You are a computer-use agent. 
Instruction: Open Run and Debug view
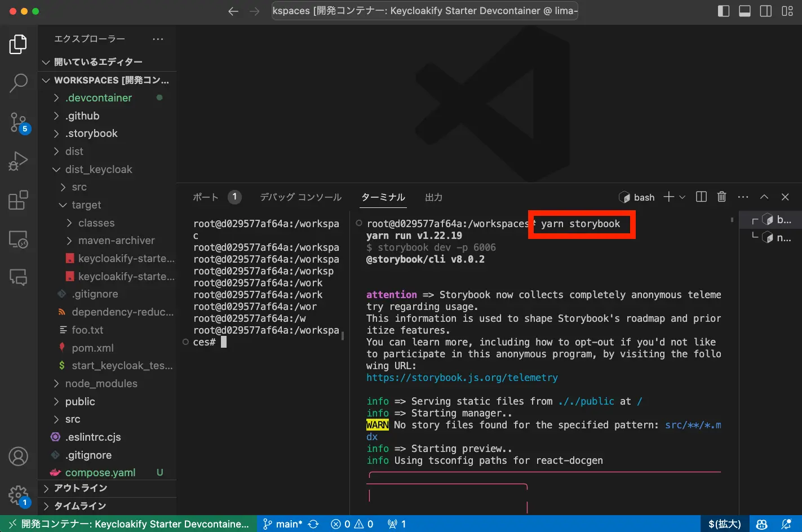tap(18, 161)
